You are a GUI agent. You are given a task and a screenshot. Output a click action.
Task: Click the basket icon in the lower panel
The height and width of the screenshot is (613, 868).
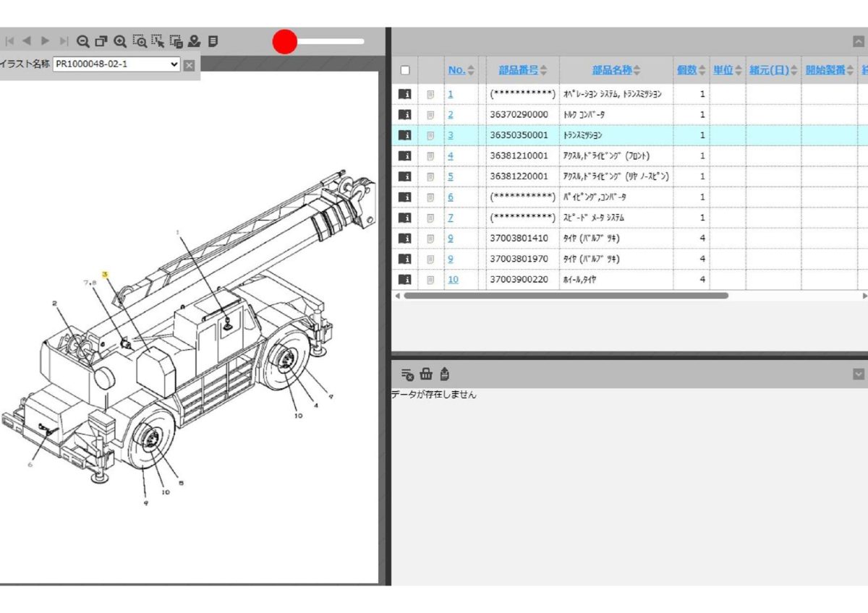click(x=426, y=374)
